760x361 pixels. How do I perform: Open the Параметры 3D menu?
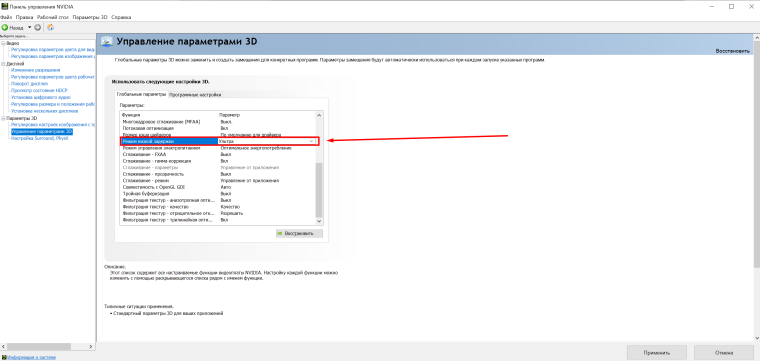coord(90,17)
